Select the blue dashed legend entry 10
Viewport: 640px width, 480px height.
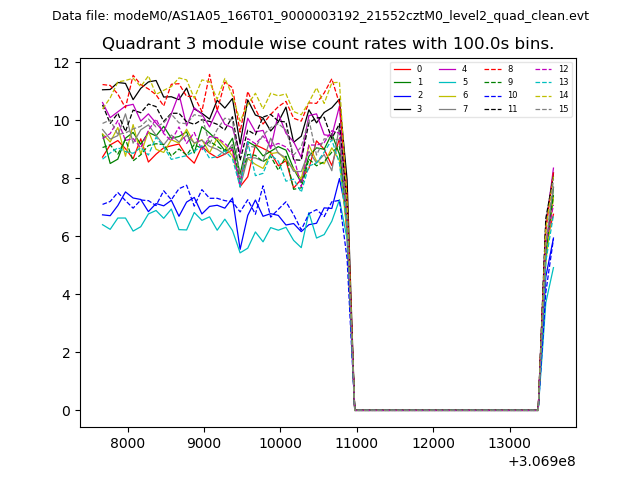(500, 95)
